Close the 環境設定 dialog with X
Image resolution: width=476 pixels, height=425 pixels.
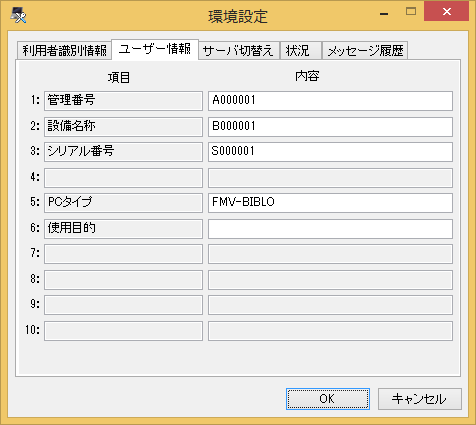pyautogui.click(x=447, y=12)
